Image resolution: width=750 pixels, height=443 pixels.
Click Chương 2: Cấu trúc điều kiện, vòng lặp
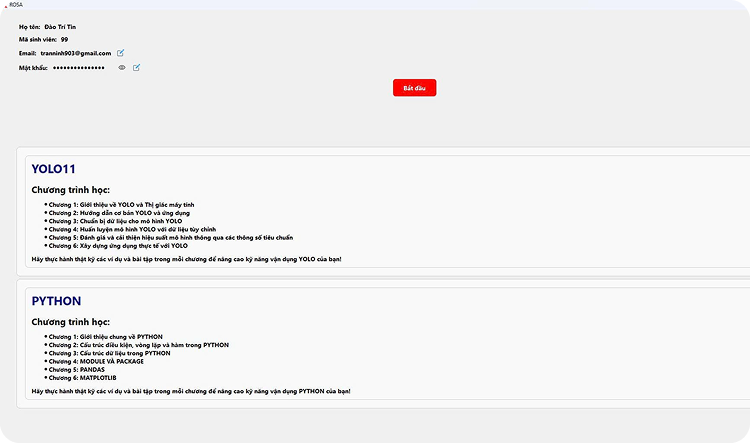(139, 345)
